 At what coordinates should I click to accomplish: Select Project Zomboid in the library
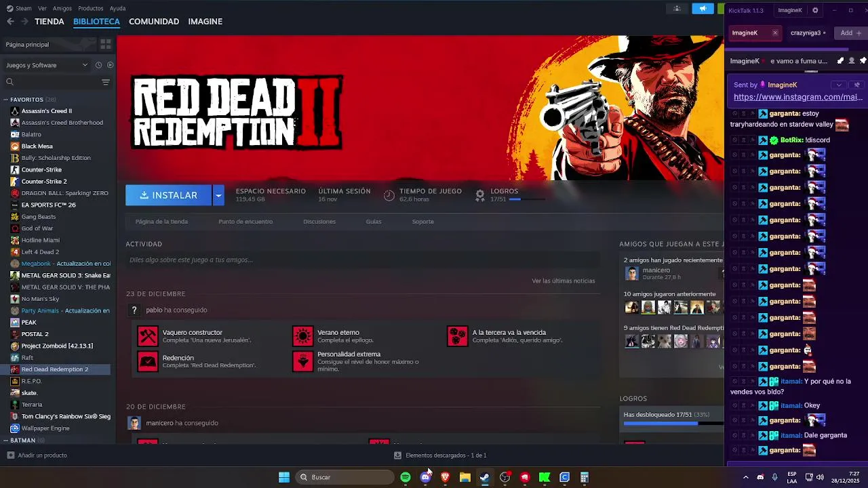click(57, 346)
